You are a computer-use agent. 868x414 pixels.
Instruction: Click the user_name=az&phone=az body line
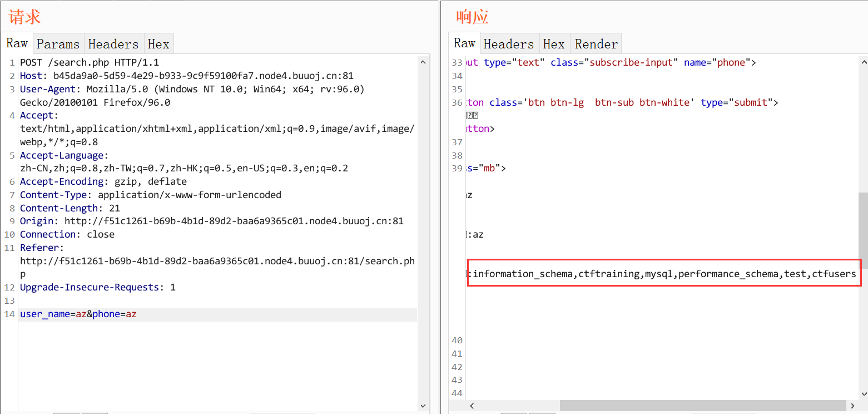78,314
